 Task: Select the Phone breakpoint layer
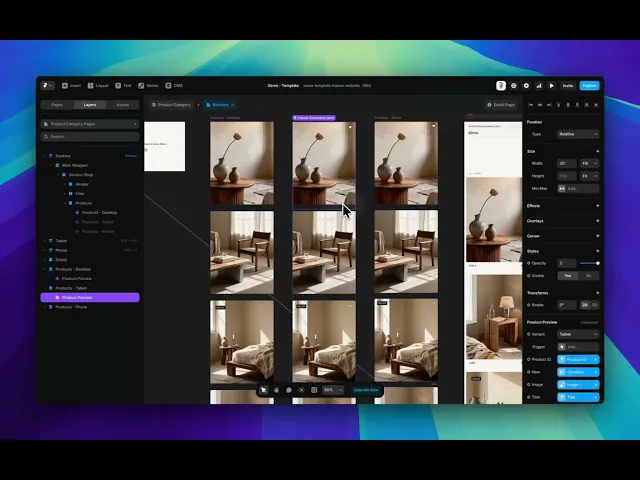click(90, 250)
